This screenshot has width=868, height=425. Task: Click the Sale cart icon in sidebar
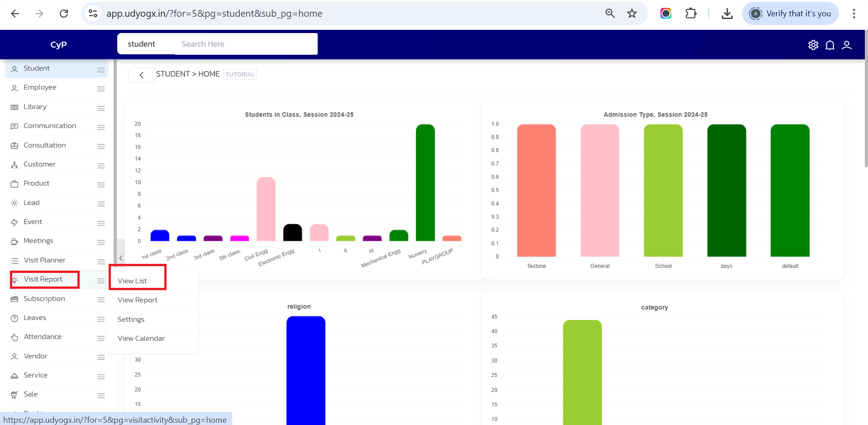click(14, 395)
